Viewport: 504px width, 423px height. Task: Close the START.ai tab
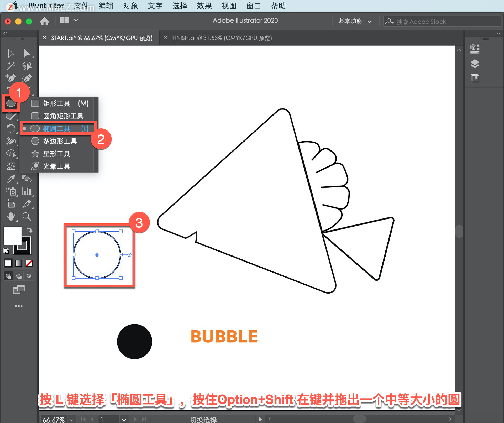pyautogui.click(x=45, y=38)
